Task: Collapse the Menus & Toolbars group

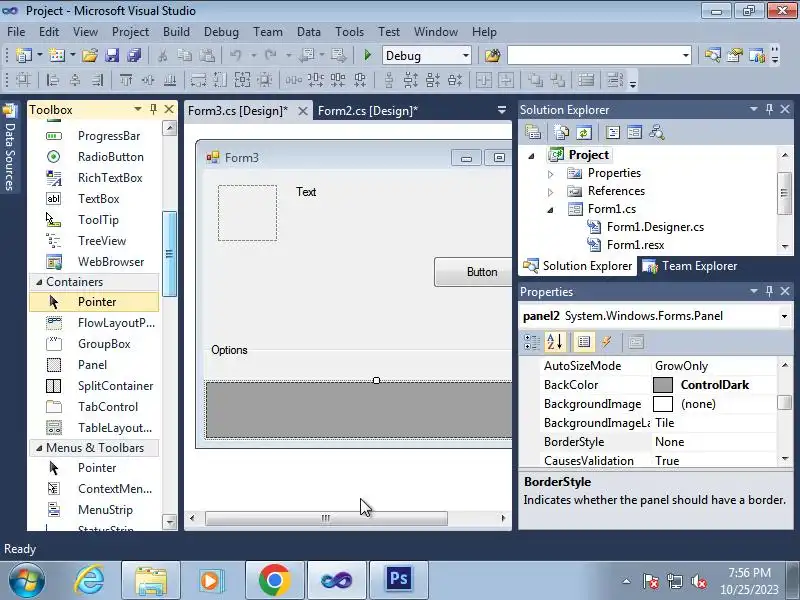Action: point(39,448)
